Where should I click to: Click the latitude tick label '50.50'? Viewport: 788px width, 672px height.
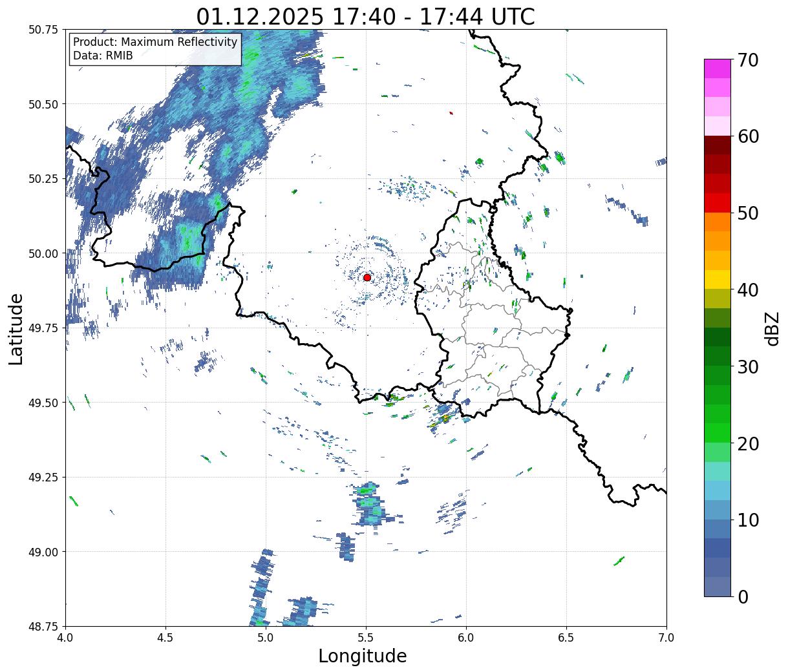tap(43, 104)
